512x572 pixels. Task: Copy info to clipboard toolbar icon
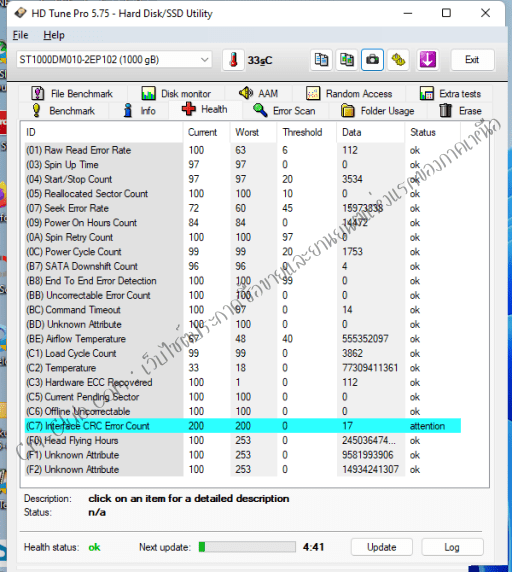[321, 60]
